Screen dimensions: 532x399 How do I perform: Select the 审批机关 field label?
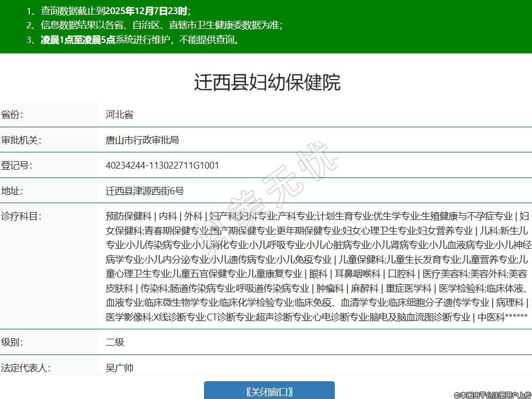21,140
